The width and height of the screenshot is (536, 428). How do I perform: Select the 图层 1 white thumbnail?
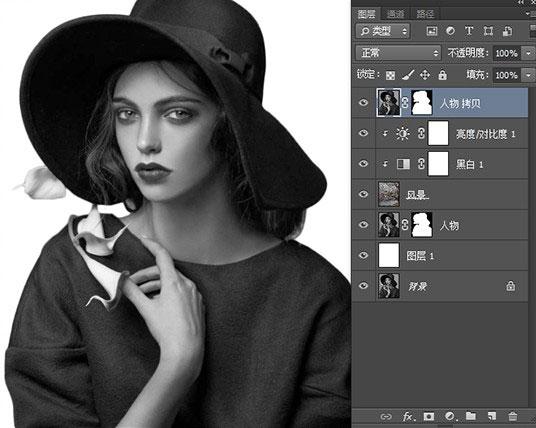tap(389, 255)
